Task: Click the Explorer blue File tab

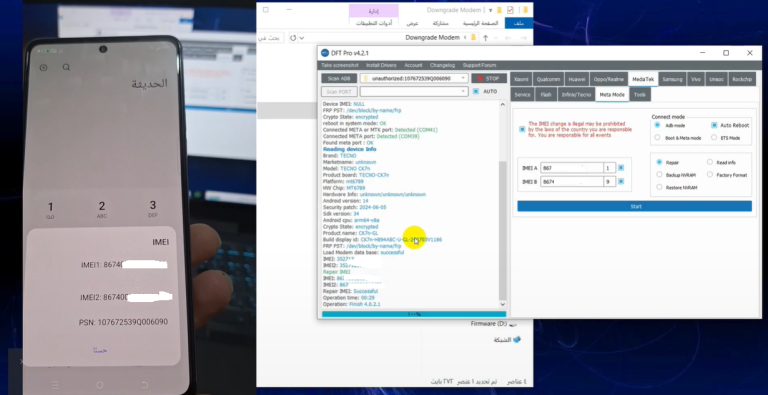Action: (x=519, y=23)
